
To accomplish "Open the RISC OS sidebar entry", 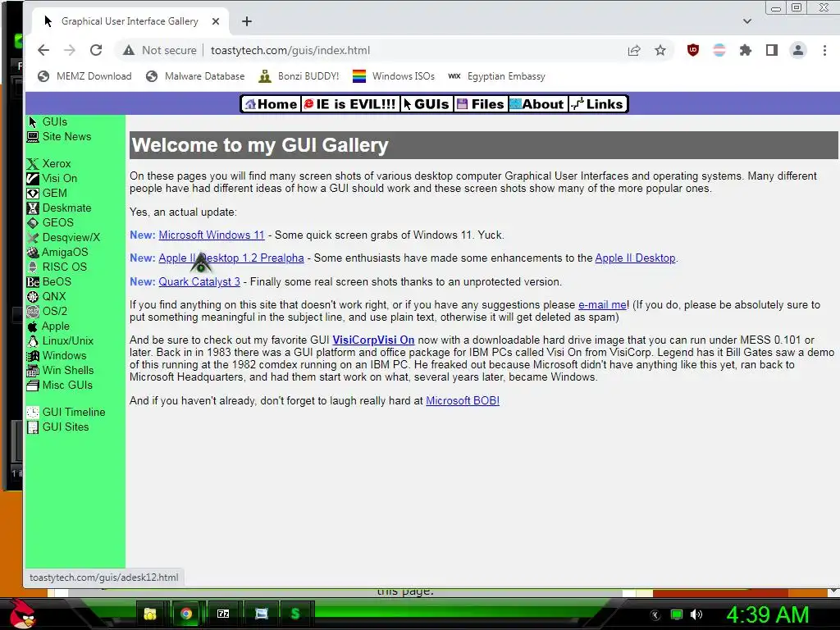I will click(57, 267).
